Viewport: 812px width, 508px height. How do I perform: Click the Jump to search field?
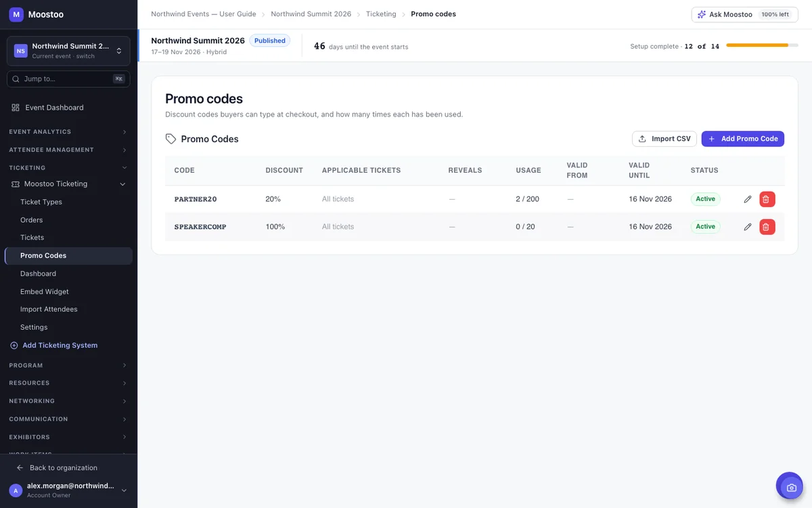(68, 79)
